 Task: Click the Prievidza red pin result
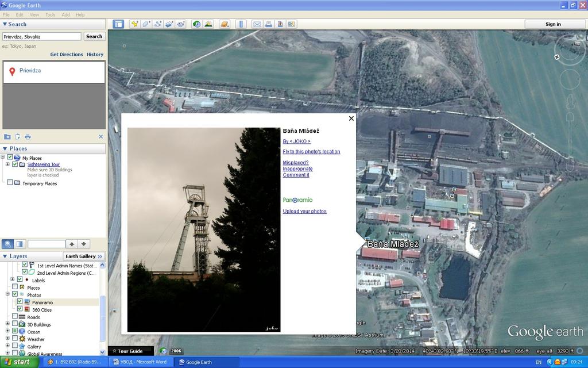click(x=12, y=71)
